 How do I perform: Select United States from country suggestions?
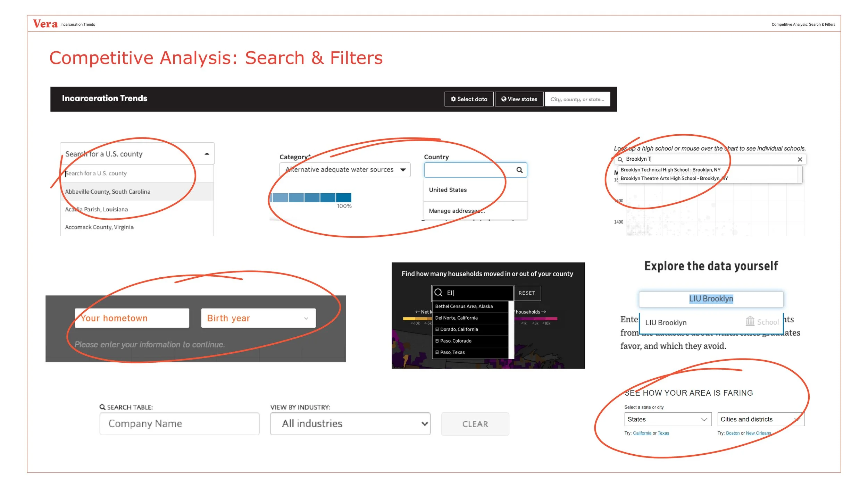(x=448, y=190)
